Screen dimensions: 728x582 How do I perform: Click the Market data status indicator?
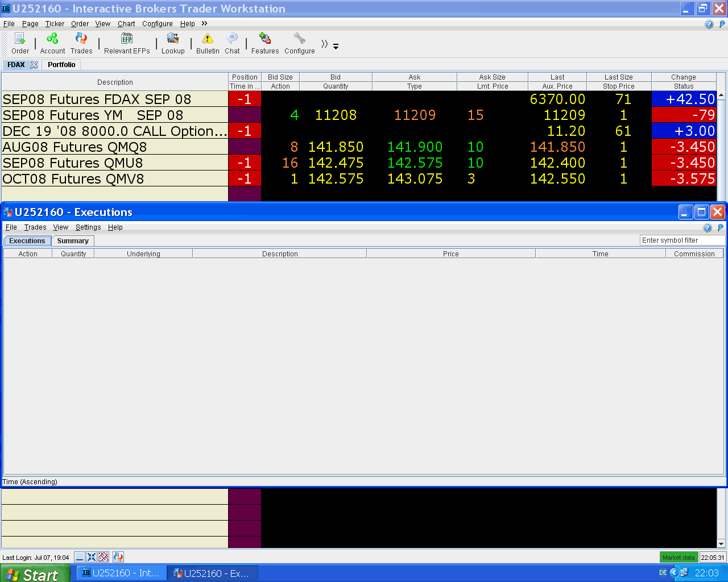coord(679,558)
